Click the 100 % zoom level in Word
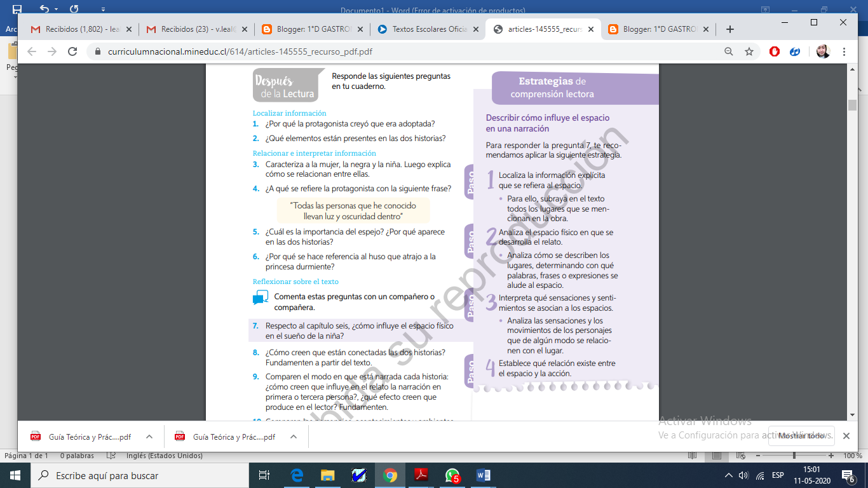868x488 pixels. click(852, 456)
